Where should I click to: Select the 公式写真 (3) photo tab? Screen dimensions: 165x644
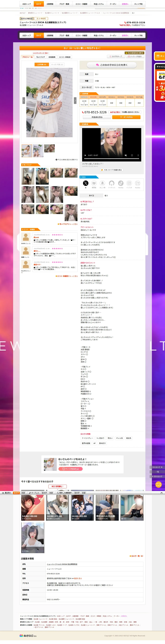42,64
